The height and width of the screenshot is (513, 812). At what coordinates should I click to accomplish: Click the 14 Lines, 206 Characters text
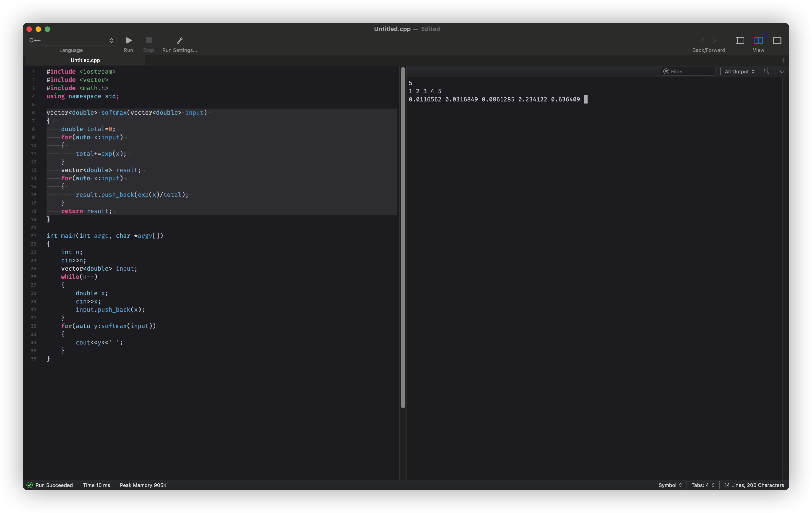coord(754,485)
